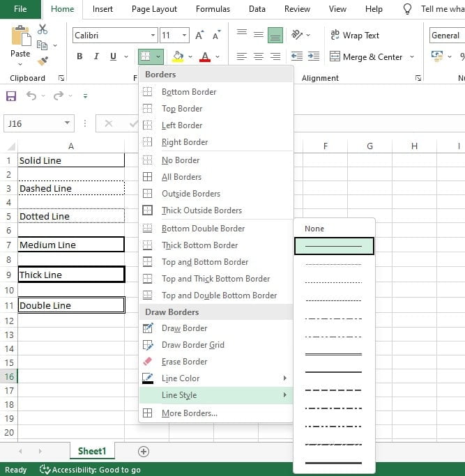
Task: Open the font name dropdown
Action: 153,36
